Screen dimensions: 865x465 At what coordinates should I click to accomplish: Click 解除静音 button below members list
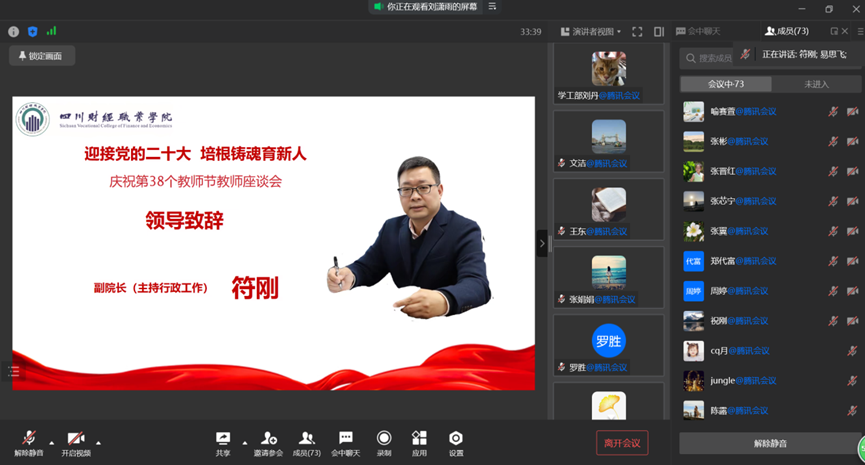[768, 443]
